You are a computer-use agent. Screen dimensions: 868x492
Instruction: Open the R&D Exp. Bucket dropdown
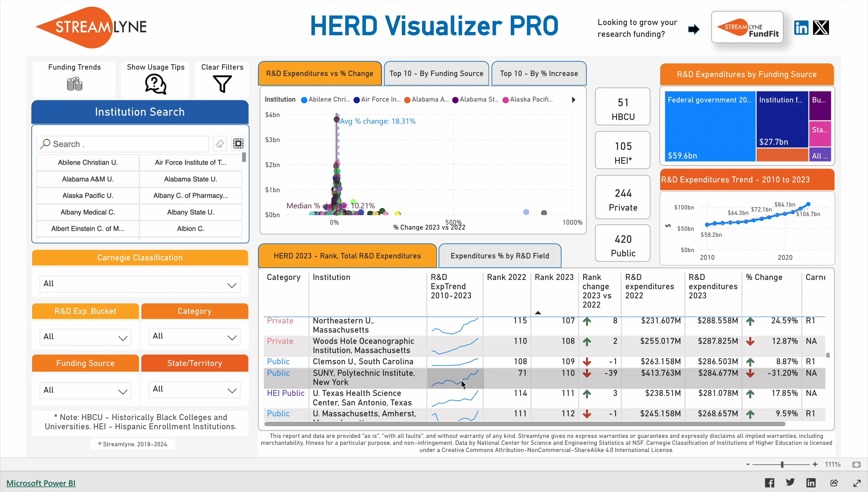85,337
